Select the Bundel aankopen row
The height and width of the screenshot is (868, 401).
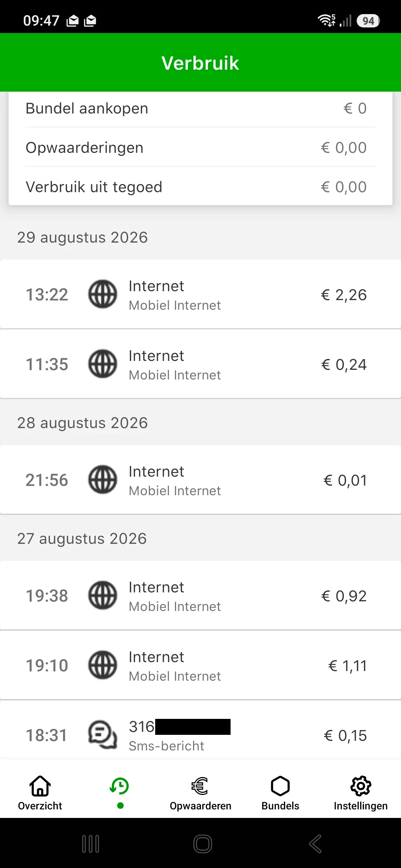200,108
